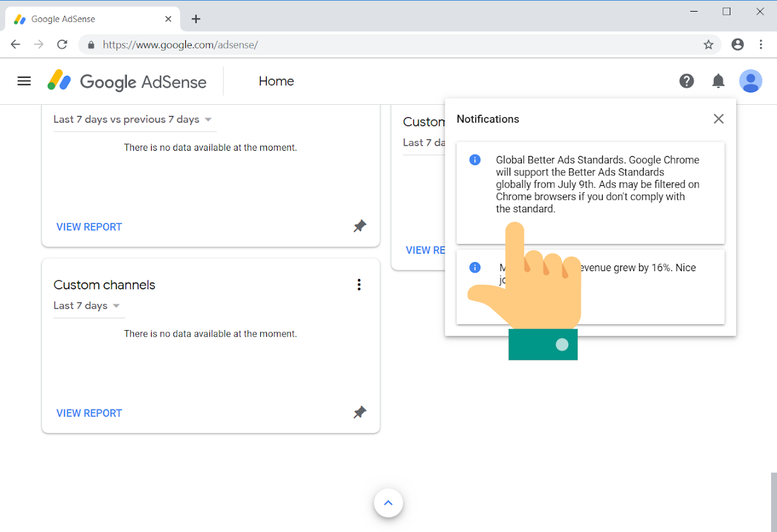Pin the Custom channels card
Image resolution: width=777 pixels, height=532 pixels.
(360, 412)
